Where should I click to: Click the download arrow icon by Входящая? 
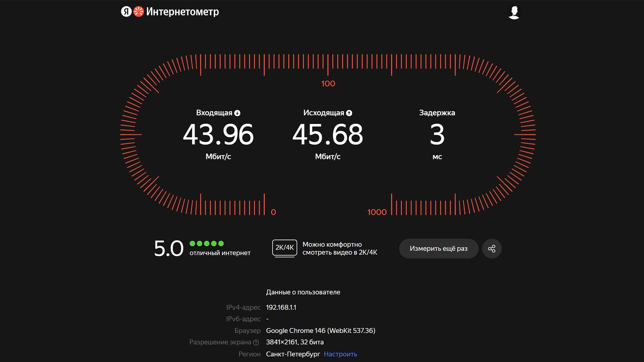[x=237, y=113]
